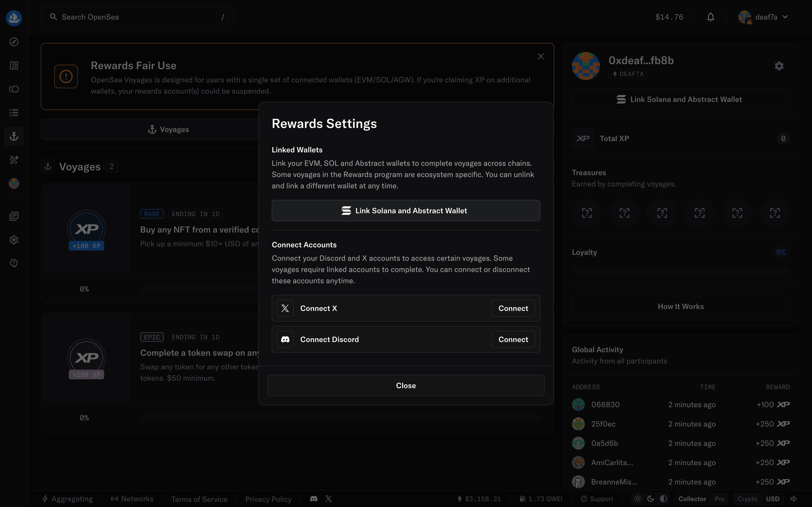Screen dimensions: 812x507
Task: Open the sidebar help question icon
Action: coord(14,263)
